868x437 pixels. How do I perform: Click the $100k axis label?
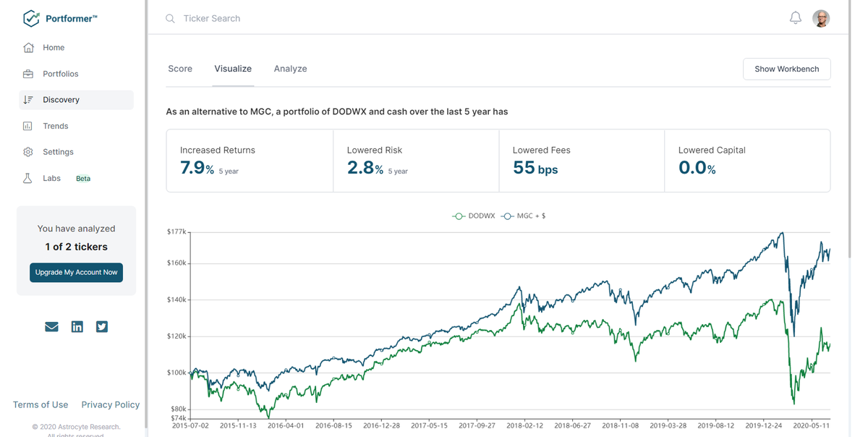tap(176, 373)
